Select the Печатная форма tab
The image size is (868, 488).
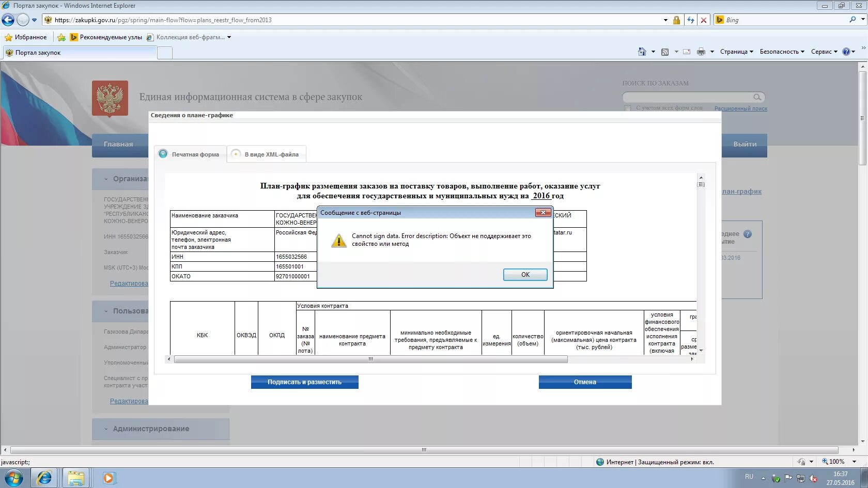pos(190,154)
